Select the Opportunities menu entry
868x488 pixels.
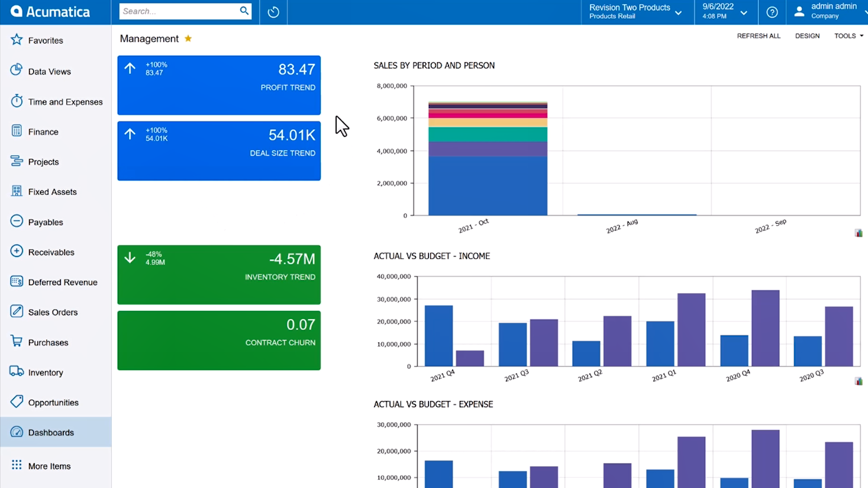tap(53, 402)
